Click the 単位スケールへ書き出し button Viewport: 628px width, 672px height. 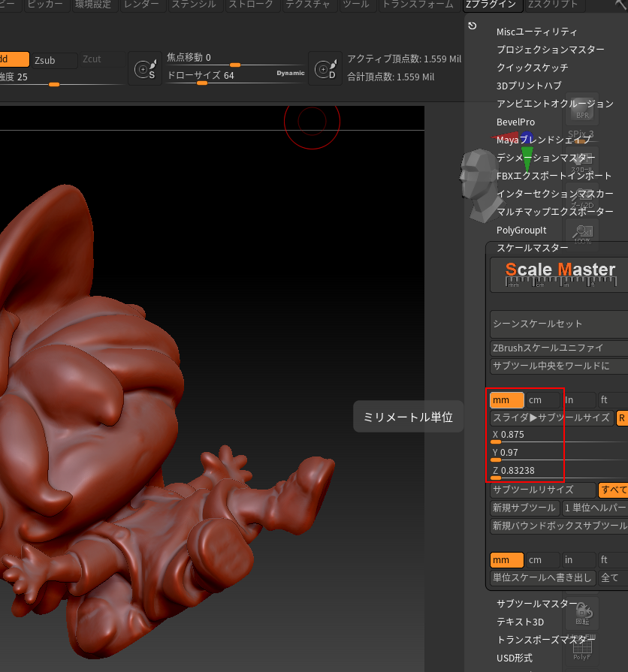point(543,577)
